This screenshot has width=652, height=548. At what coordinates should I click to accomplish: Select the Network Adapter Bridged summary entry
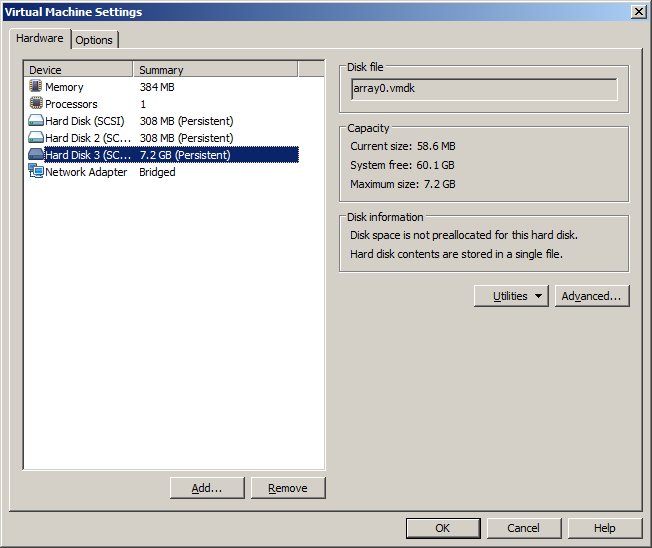coord(157,172)
